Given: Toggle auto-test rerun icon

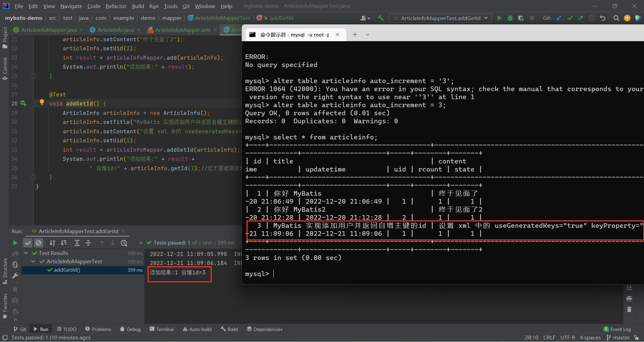Looking at the screenshot, I should [x=15, y=265].
